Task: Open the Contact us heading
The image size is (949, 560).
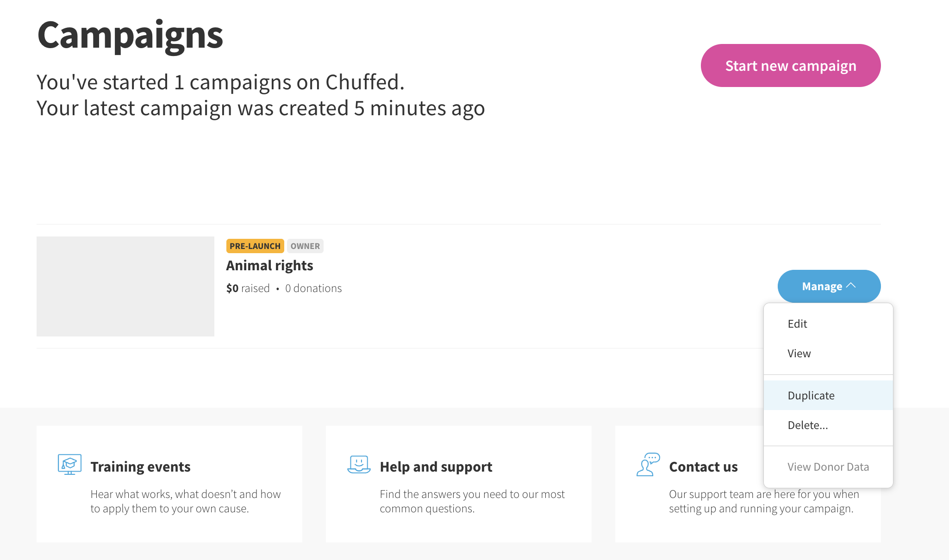Action: (703, 467)
